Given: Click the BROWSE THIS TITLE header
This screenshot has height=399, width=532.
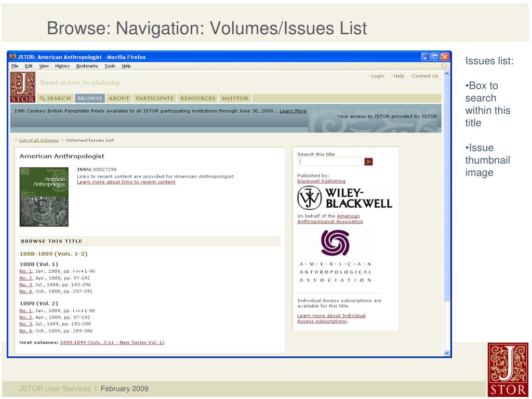Looking at the screenshot, I should (x=51, y=241).
